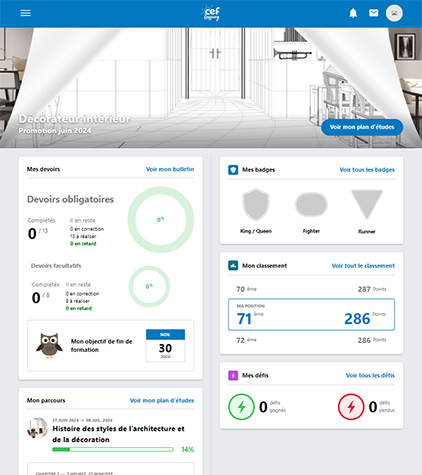Click the 13 à réaliser text
The image size is (422, 475).
tap(83, 236)
